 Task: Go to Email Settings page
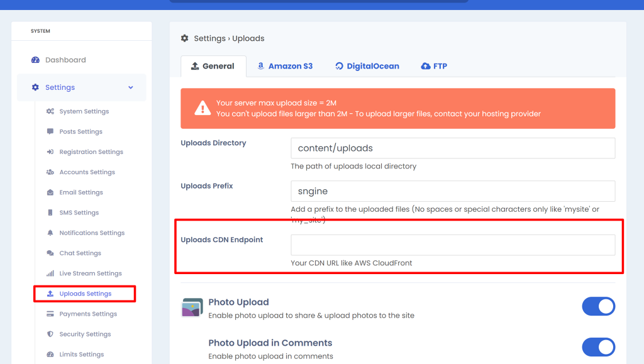(81, 192)
